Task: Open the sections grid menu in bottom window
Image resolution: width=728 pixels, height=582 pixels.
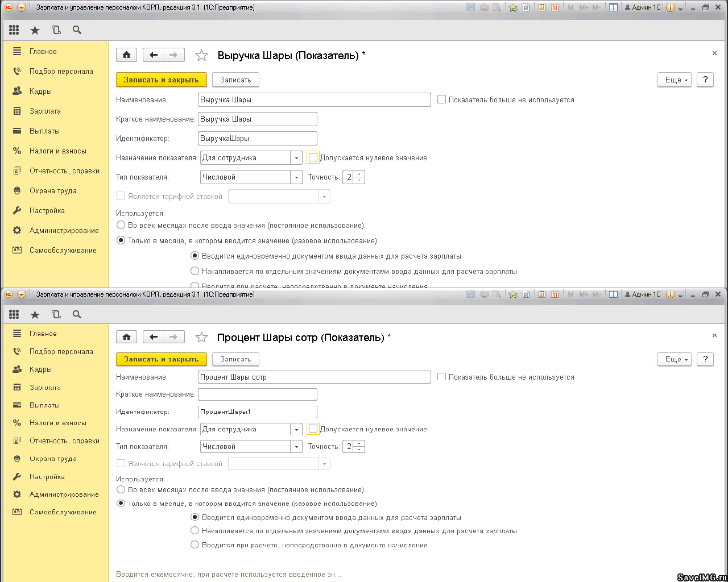Action: coord(14,314)
